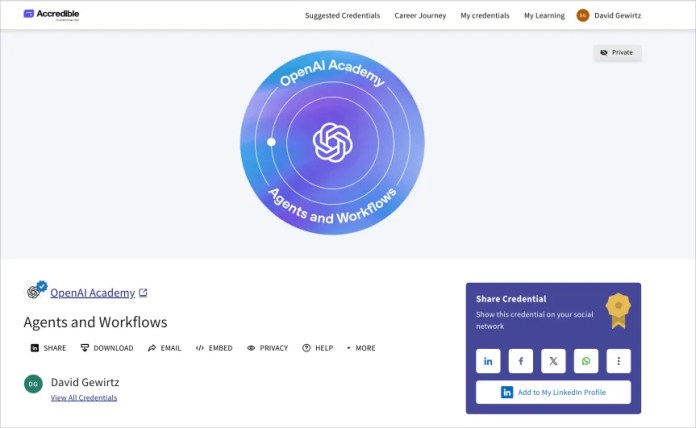Click the Share Credential heading
The height and width of the screenshot is (428, 696).
[511, 299]
